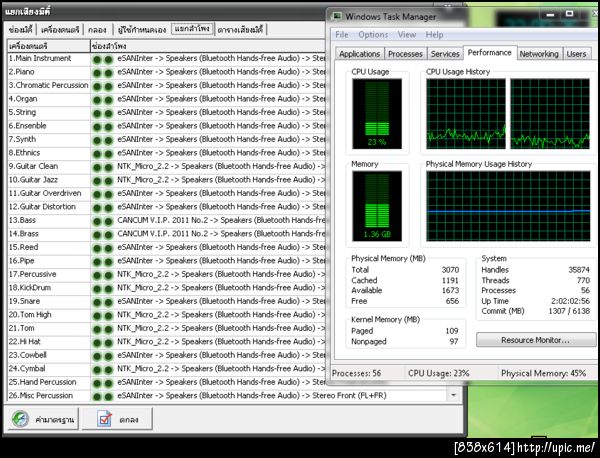Open speaker selection for 1.Main Instrument row
Viewport: 600px width, 458px height.
(221, 58)
